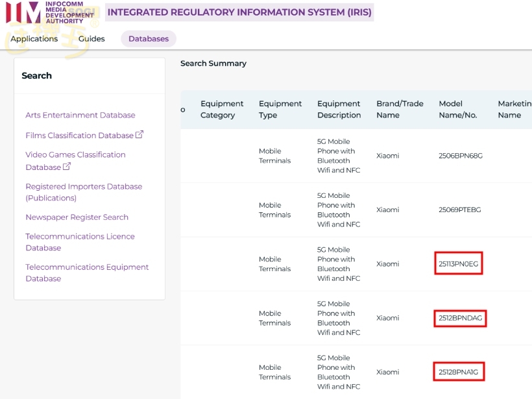The image size is (532, 399).
Task: Click external link icon beside Video Games Classification Database
Action: [67, 167]
